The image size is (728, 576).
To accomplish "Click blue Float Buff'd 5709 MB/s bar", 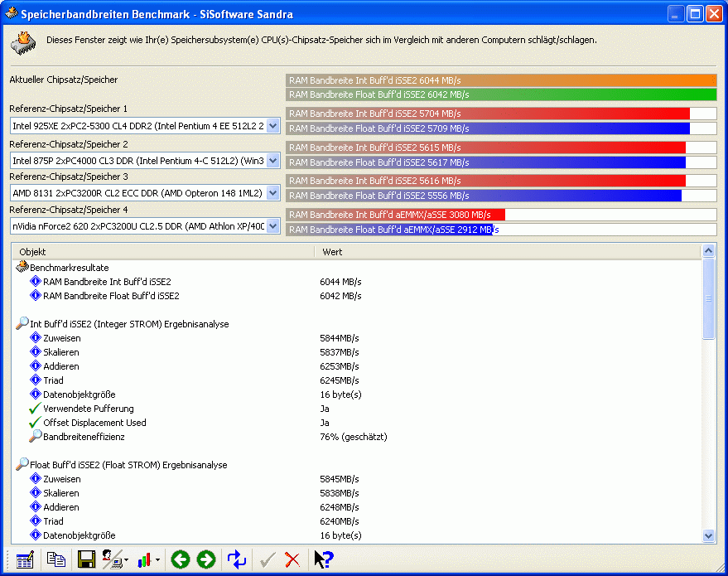I will [x=488, y=128].
